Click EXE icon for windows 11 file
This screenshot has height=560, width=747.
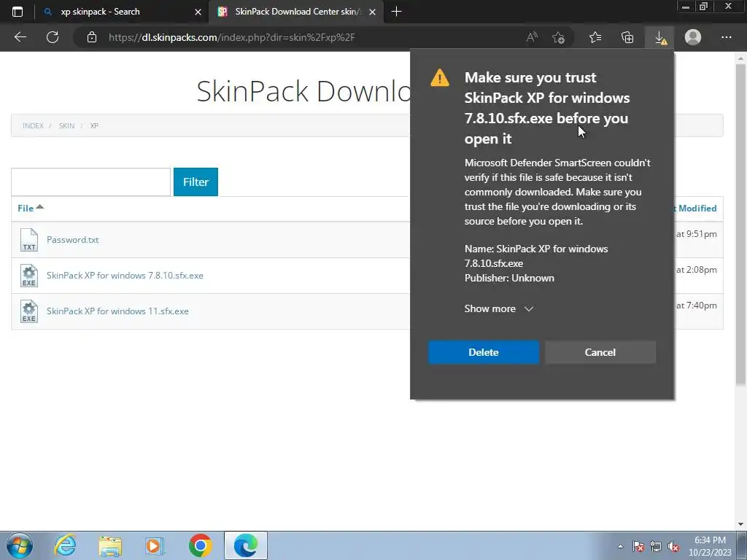[x=29, y=311]
